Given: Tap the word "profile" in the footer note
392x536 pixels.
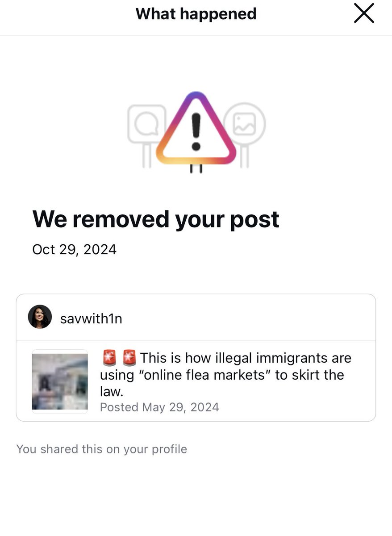Looking at the screenshot, I should (x=169, y=449).
